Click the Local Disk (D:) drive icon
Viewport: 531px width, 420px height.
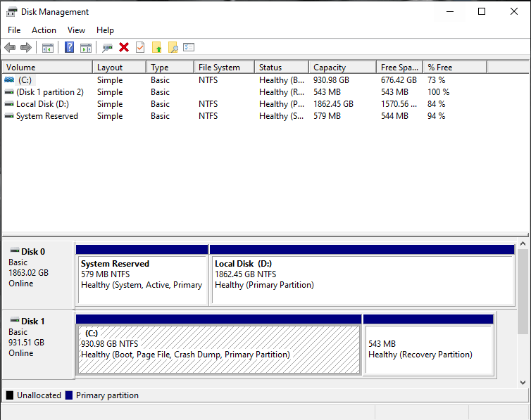coord(9,104)
